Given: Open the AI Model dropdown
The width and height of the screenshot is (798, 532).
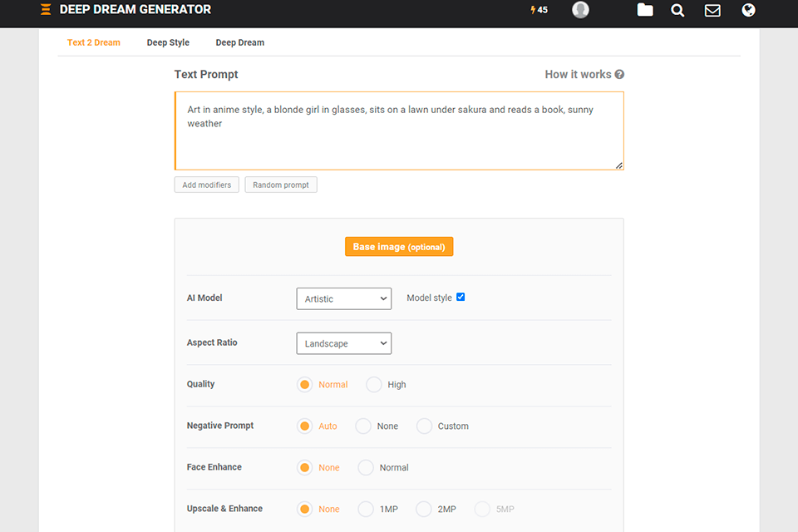Looking at the screenshot, I should pyautogui.click(x=343, y=298).
